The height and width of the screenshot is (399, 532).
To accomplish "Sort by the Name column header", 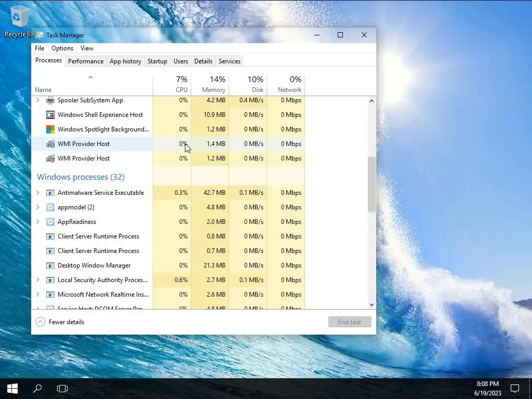I will [x=92, y=85].
